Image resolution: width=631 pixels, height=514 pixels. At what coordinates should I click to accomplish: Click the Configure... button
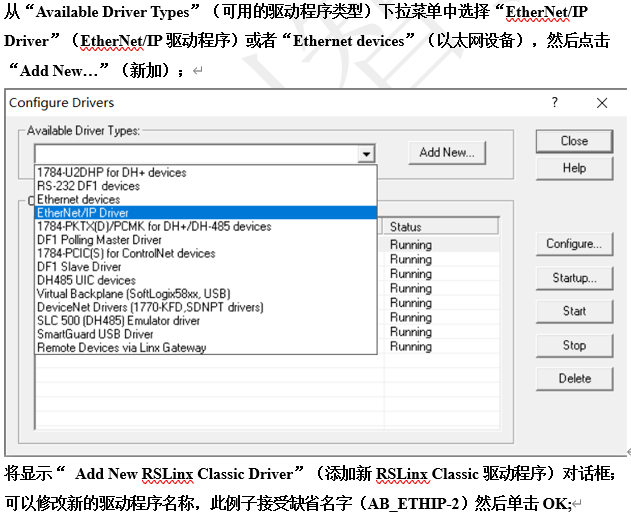[574, 244]
